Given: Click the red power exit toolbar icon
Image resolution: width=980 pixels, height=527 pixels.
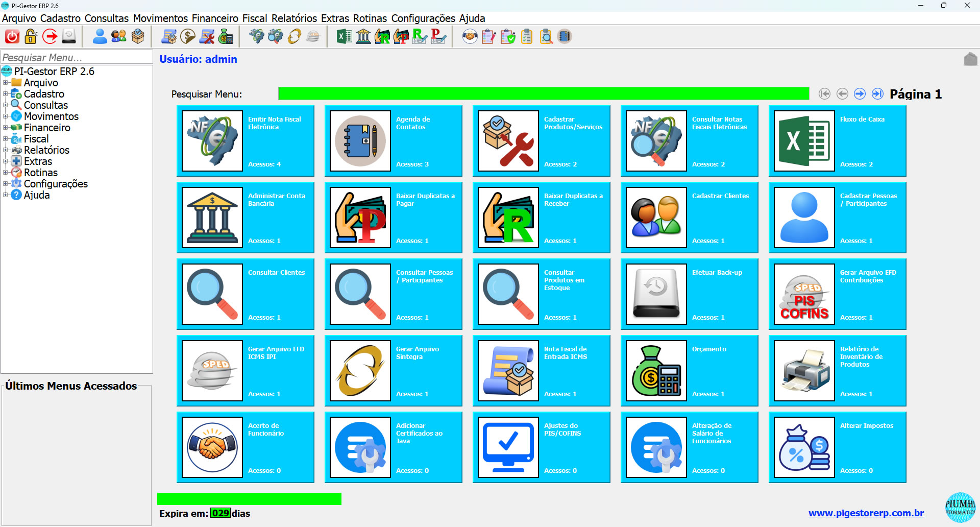Looking at the screenshot, I should tap(12, 37).
